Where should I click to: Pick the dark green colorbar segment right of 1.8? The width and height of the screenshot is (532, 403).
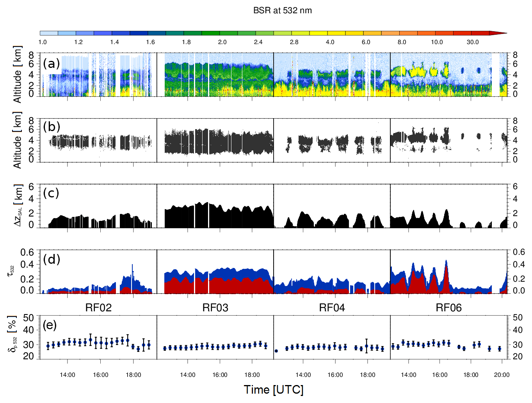[192, 34]
